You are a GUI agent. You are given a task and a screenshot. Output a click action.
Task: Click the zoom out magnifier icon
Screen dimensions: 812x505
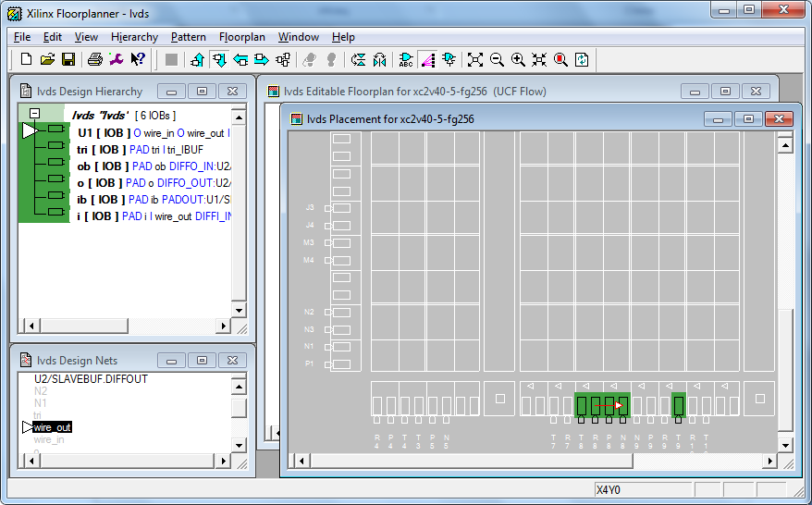click(497, 59)
